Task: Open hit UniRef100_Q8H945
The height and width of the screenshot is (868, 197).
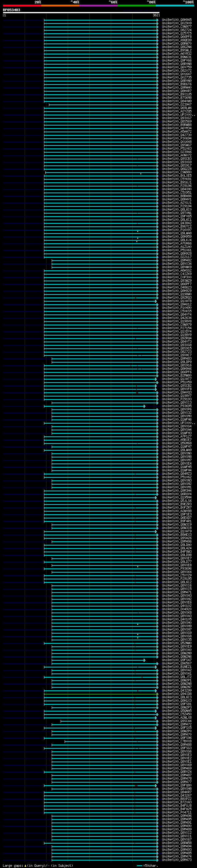Action: point(177,20)
